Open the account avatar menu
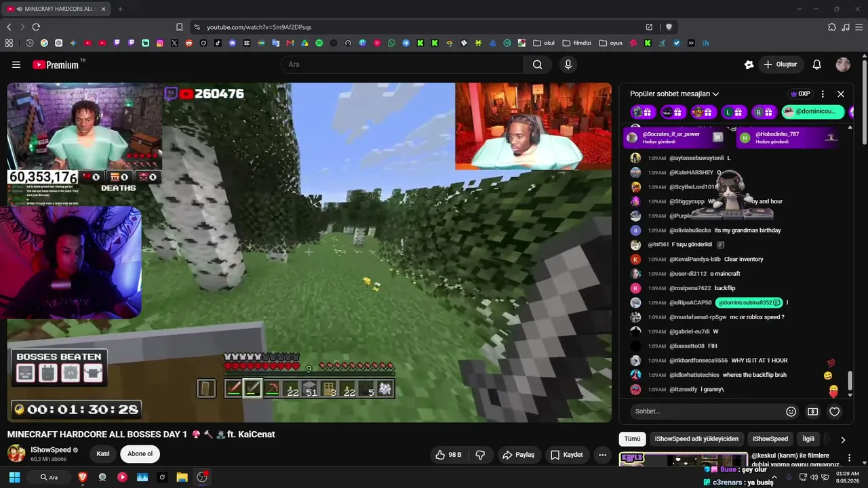Viewport: 868px width, 488px height. point(843,64)
